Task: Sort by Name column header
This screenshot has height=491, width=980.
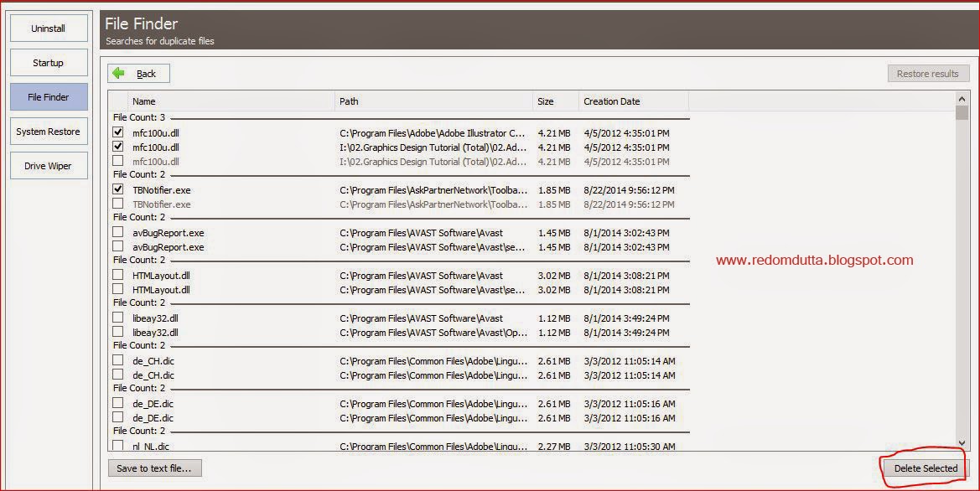Action: [231, 101]
